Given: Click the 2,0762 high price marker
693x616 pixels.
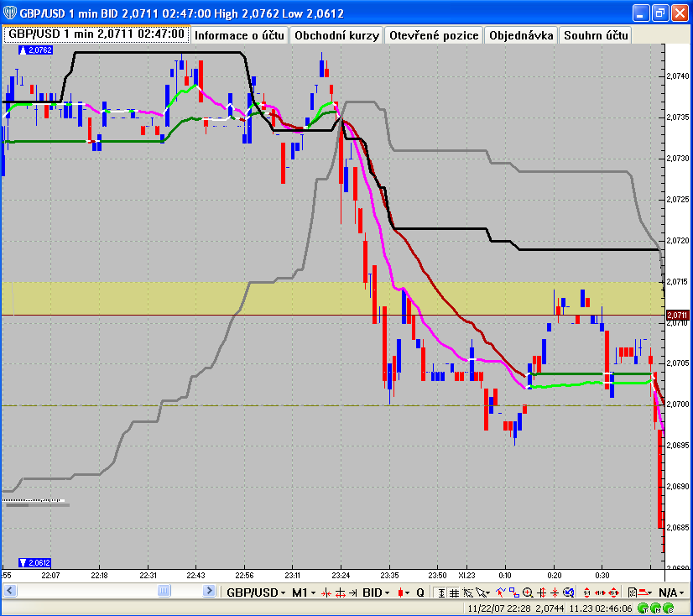Looking at the screenshot, I should pyautogui.click(x=35, y=50).
